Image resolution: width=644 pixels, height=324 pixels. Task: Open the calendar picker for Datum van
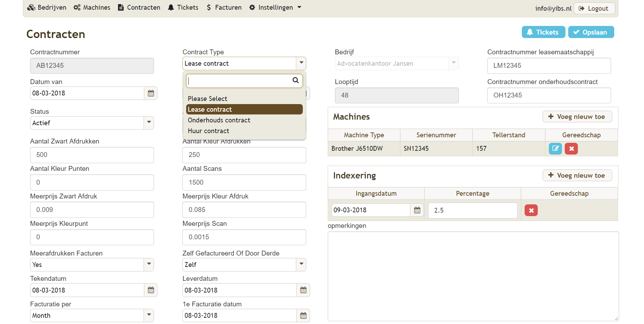coord(151,93)
